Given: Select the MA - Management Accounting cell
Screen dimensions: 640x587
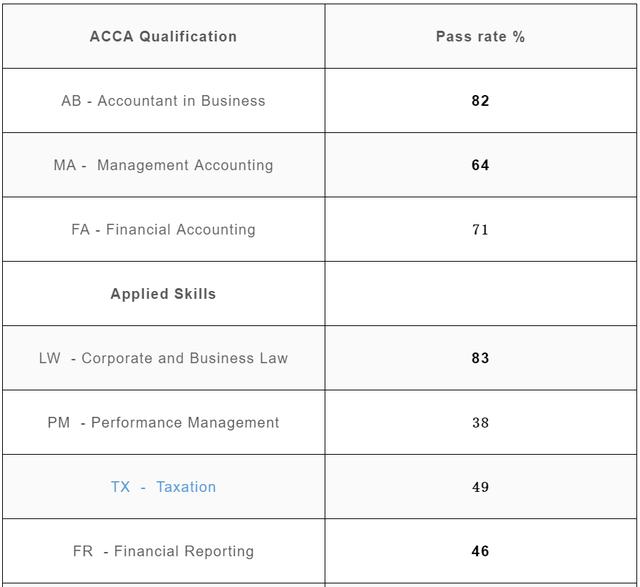Looking at the screenshot, I should (163, 165).
